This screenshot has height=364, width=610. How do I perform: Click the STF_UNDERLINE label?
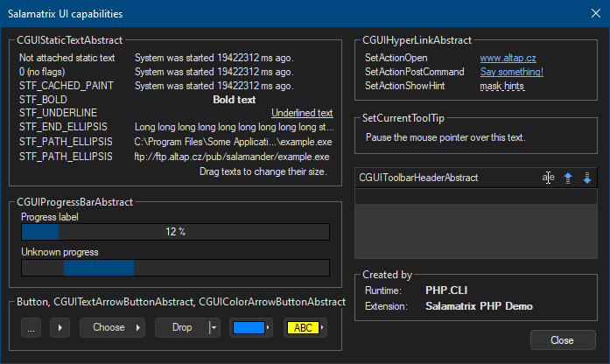click(58, 113)
